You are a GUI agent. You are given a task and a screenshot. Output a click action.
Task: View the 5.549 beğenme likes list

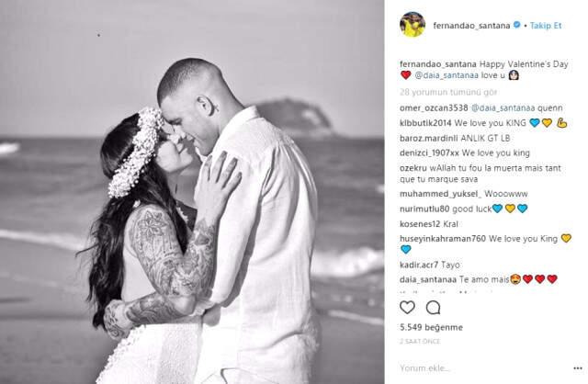431,327
